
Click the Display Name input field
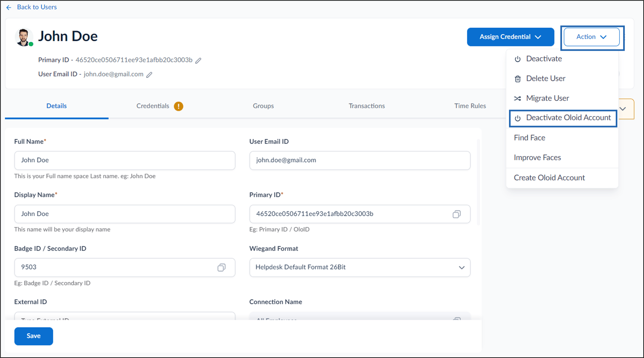pyautogui.click(x=125, y=214)
